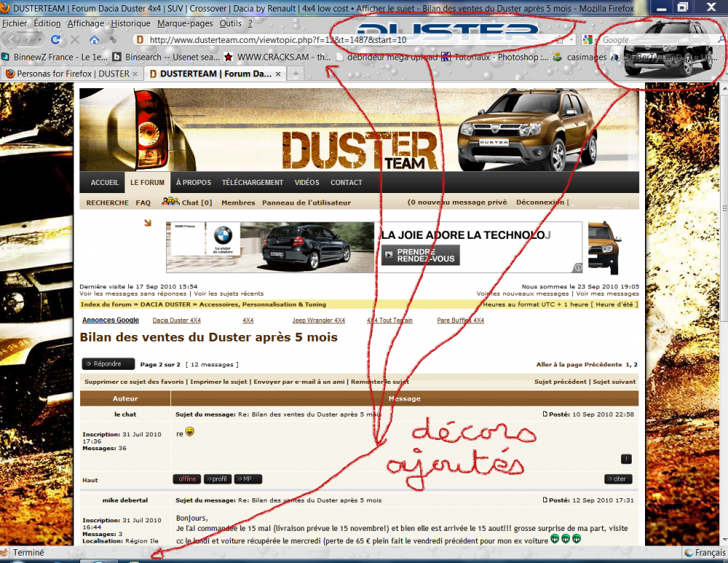Click the citer button on le chat post
Screen dimensions: 728x563
pos(618,479)
